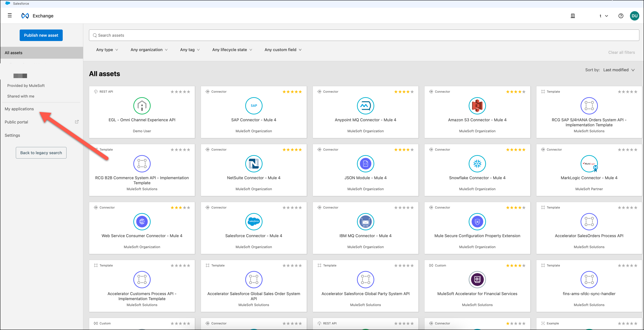Expand the Any type filter
The width and height of the screenshot is (644, 330).
(x=107, y=50)
